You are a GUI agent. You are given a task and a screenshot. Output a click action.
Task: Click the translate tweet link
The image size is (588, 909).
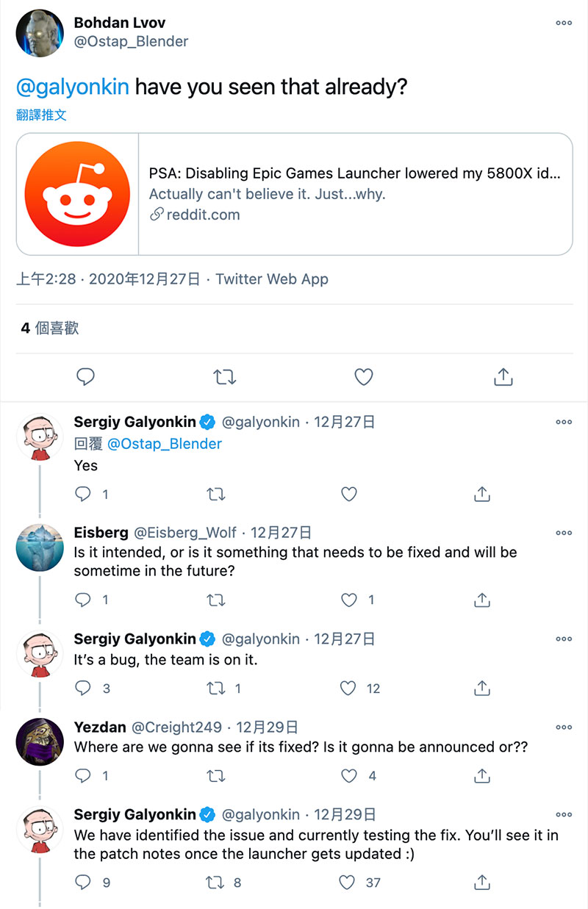[x=41, y=115]
